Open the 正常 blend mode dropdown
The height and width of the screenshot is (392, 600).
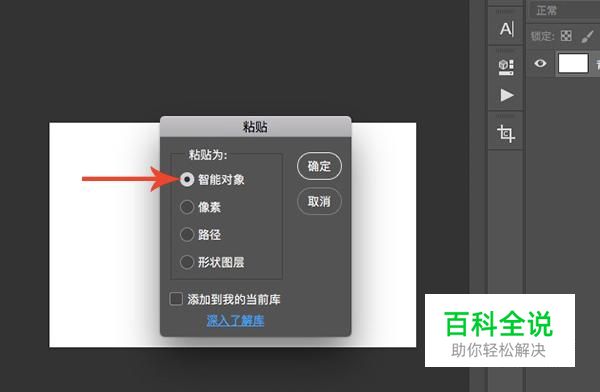564,10
